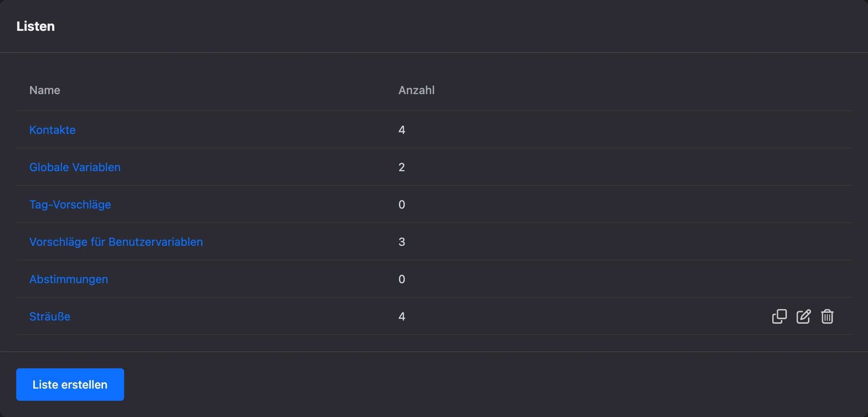Select the count 0 in Tag-Vorschläge row
Screen dimensions: 868x417
point(402,204)
